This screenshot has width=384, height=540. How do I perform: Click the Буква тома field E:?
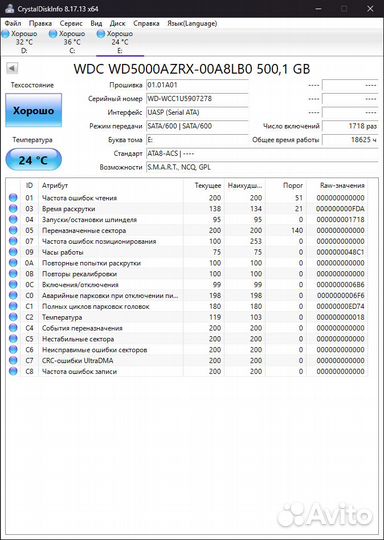tap(197, 140)
